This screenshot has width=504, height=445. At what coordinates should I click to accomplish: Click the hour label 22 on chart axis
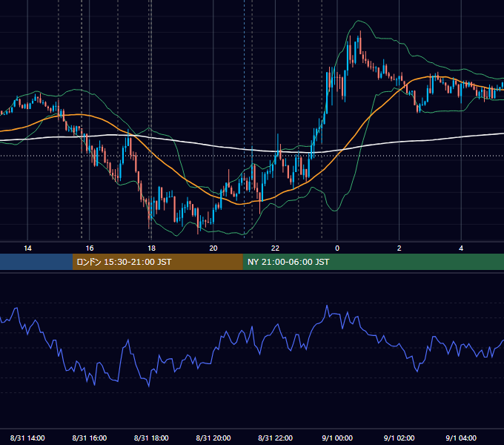pyautogui.click(x=276, y=248)
